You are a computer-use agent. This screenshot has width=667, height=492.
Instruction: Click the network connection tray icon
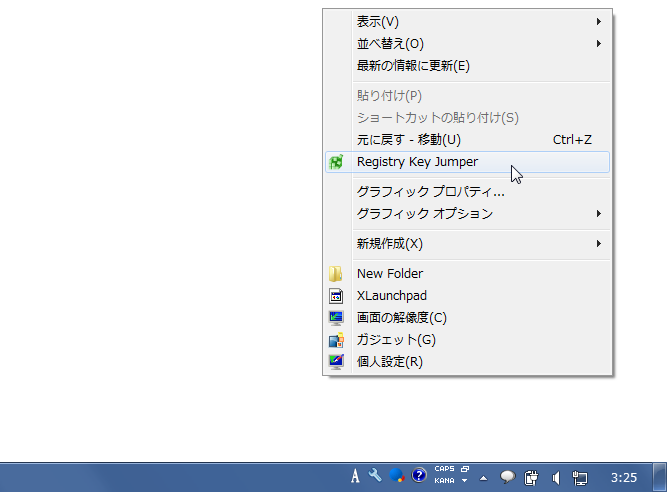point(580,478)
